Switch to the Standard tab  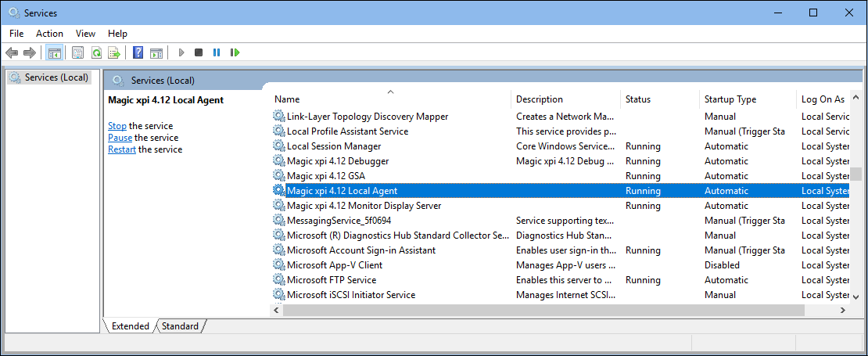pyautogui.click(x=181, y=326)
